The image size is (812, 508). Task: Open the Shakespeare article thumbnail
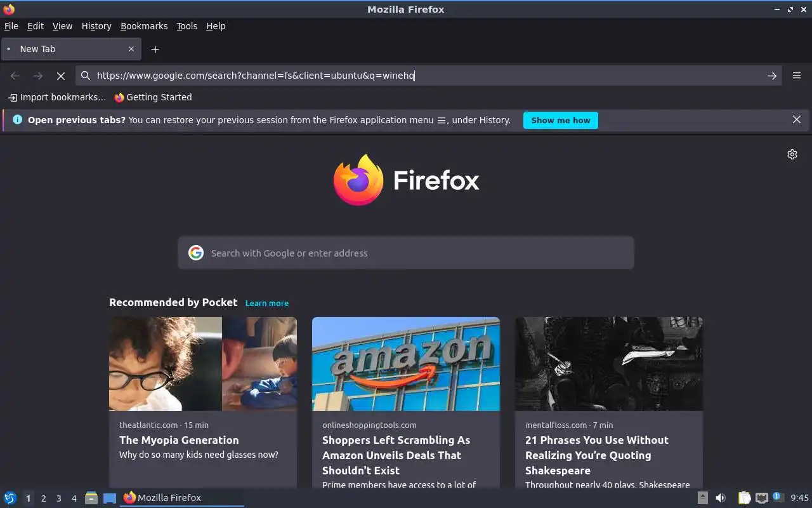click(609, 364)
